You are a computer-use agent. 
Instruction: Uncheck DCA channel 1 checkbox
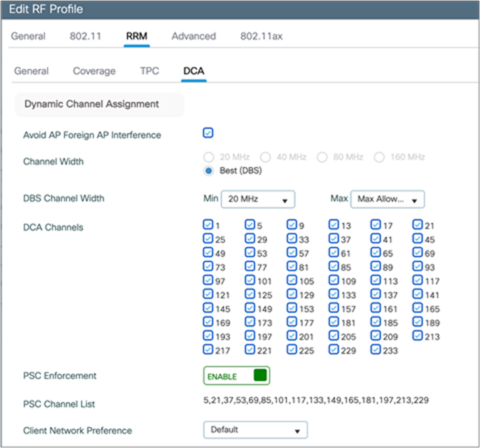point(208,225)
